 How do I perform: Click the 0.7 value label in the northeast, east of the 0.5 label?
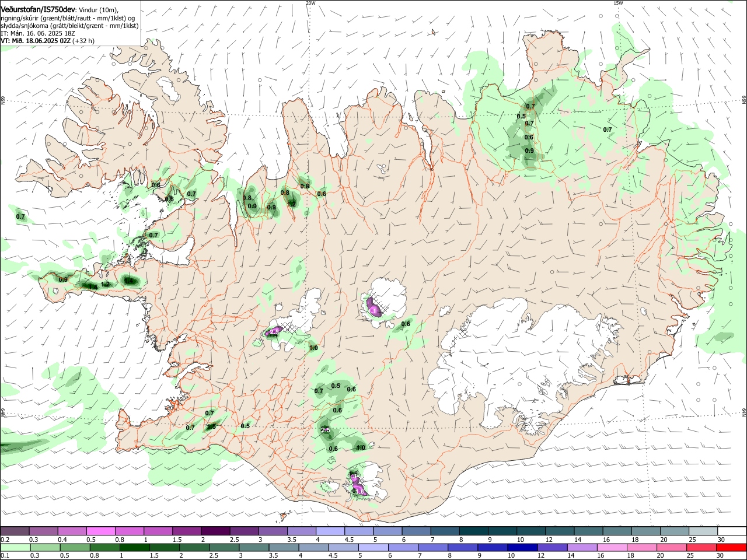point(607,129)
